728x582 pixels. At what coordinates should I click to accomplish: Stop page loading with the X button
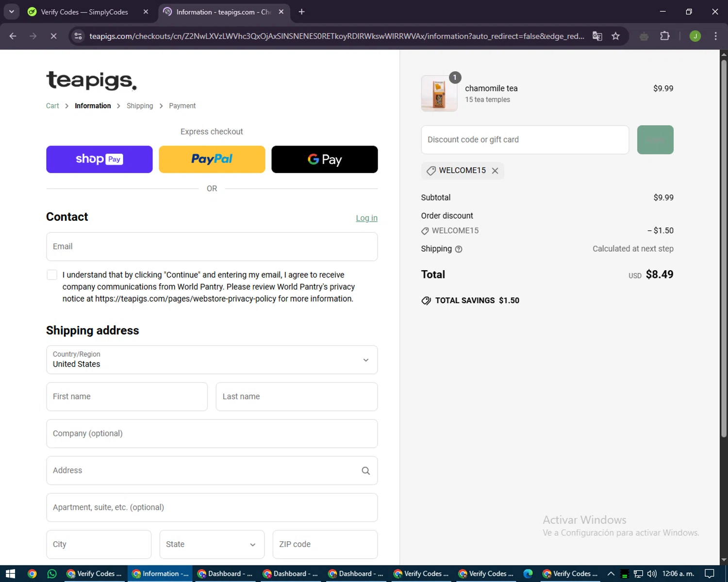tap(53, 36)
